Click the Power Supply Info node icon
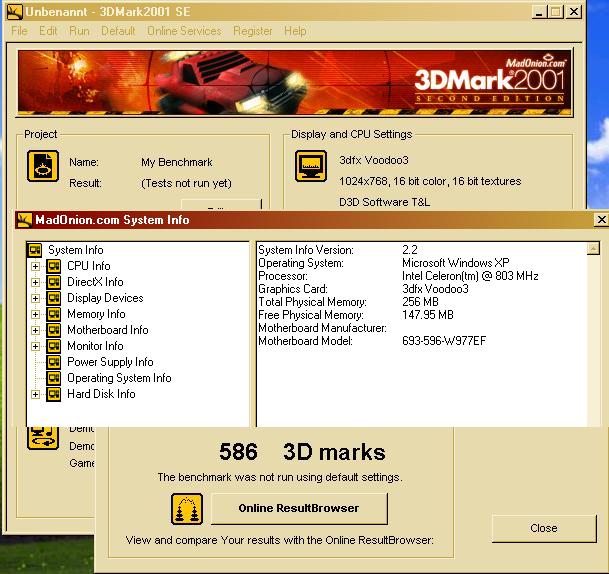Image resolution: width=609 pixels, height=574 pixels. tap(54, 362)
